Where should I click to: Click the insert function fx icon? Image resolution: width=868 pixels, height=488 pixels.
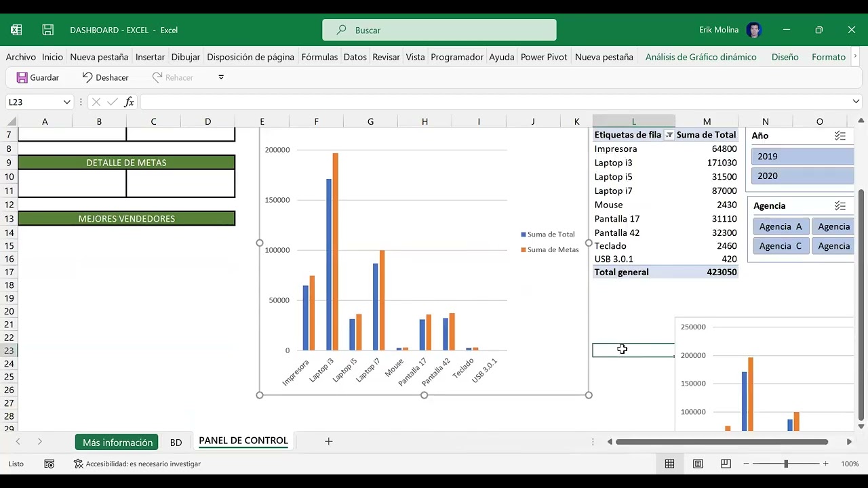129,102
